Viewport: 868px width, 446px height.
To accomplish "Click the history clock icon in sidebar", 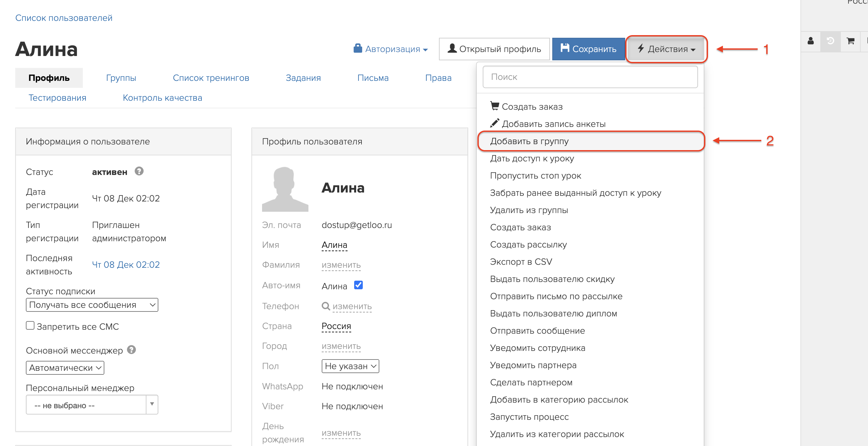I will tap(830, 41).
